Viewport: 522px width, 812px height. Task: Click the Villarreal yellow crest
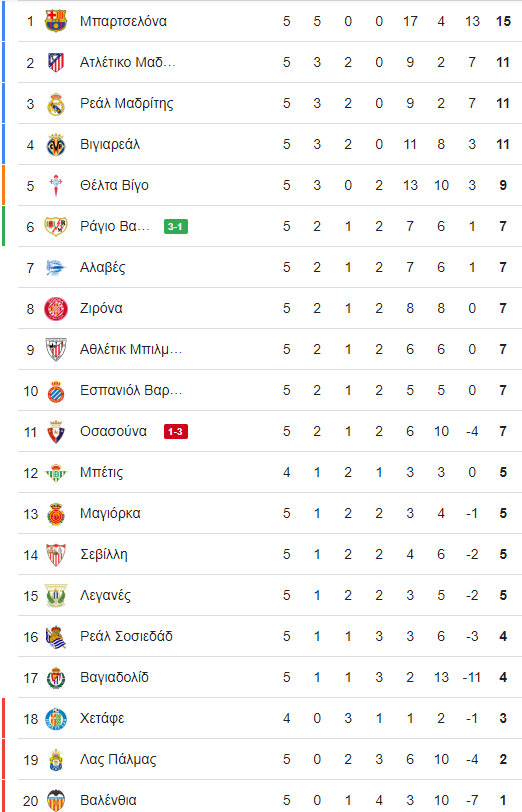coord(56,144)
